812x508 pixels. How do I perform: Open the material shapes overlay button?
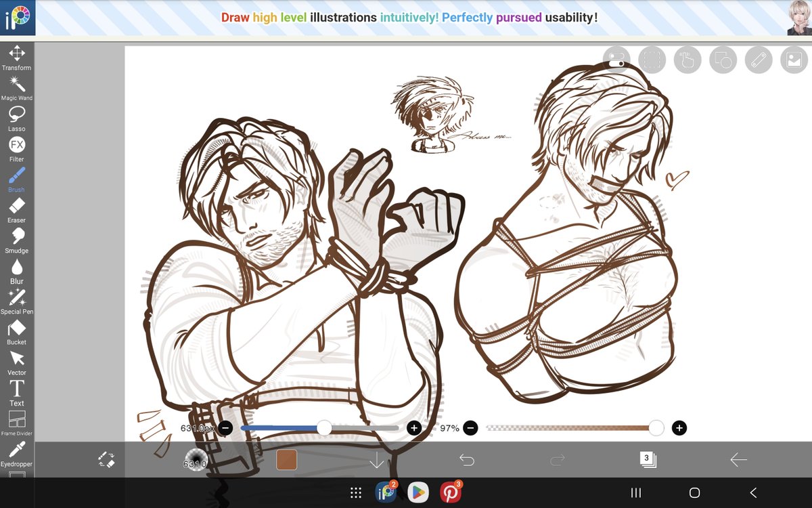click(x=723, y=60)
